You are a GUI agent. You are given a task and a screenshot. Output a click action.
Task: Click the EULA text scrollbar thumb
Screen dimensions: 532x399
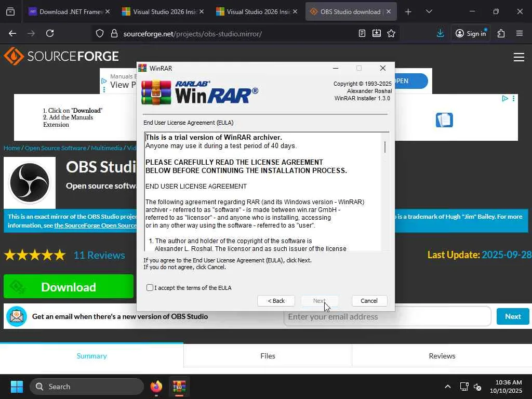click(x=385, y=147)
